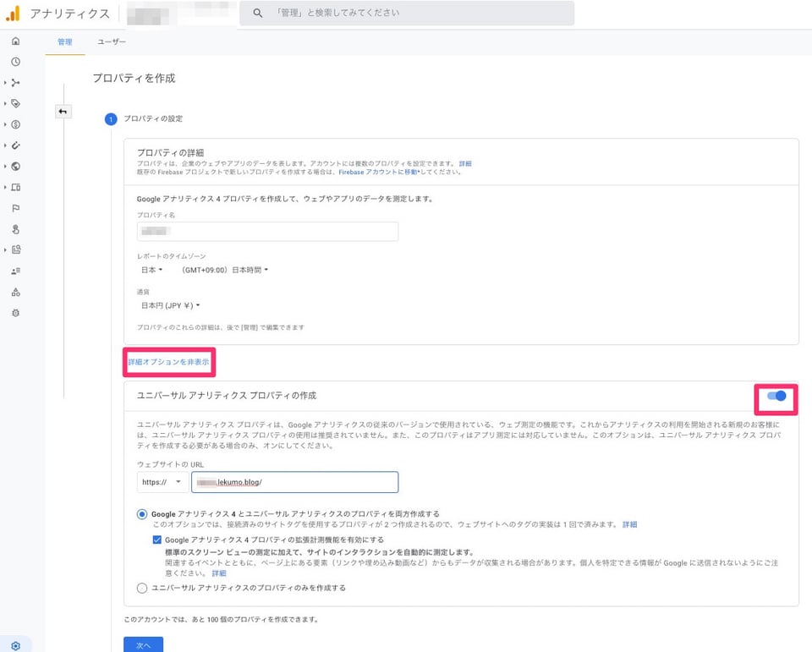Viewport: 812px width, 652px height.
Task: Select ユニバーサル アナリティクスのプロパティのみを作成する radio
Action: click(142, 588)
